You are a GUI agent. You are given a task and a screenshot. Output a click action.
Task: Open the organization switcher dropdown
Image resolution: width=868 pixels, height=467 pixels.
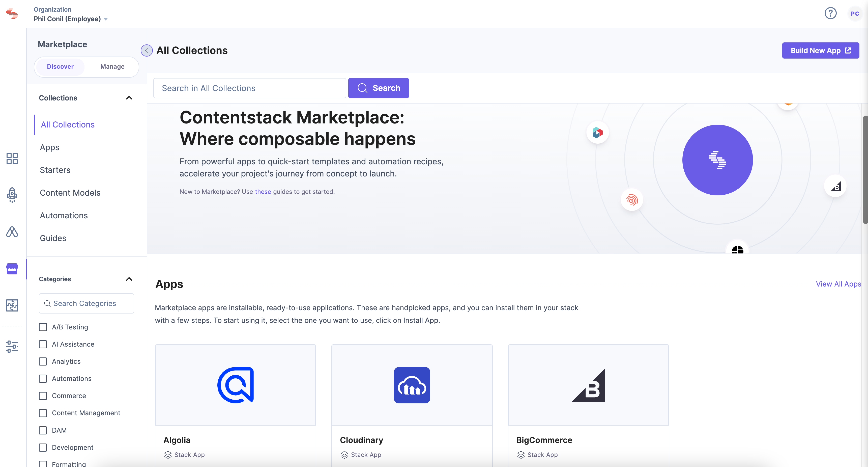(x=105, y=19)
